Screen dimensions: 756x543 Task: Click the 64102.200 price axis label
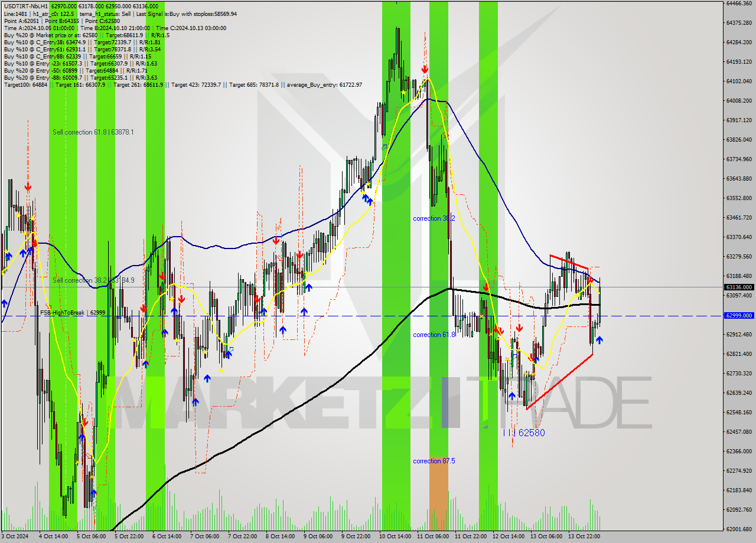(738, 81)
